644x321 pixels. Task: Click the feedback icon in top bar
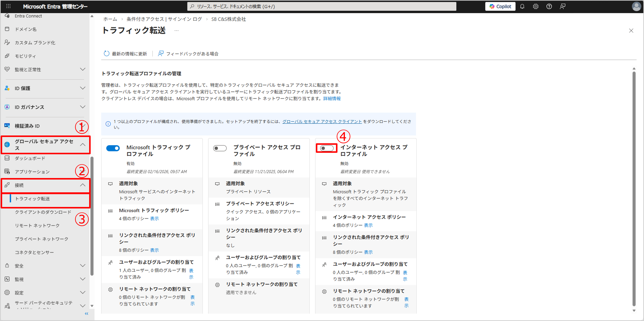pyautogui.click(x=562, y=6)
